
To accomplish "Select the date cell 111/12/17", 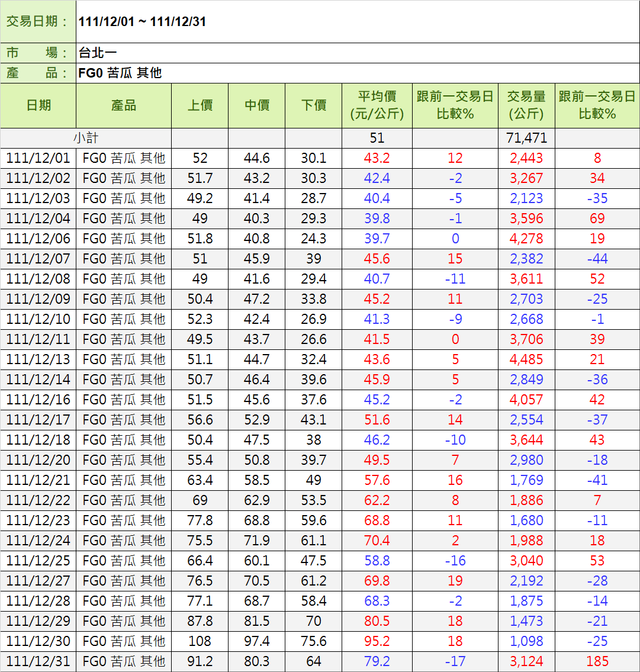I will click(x=38, y=420).
